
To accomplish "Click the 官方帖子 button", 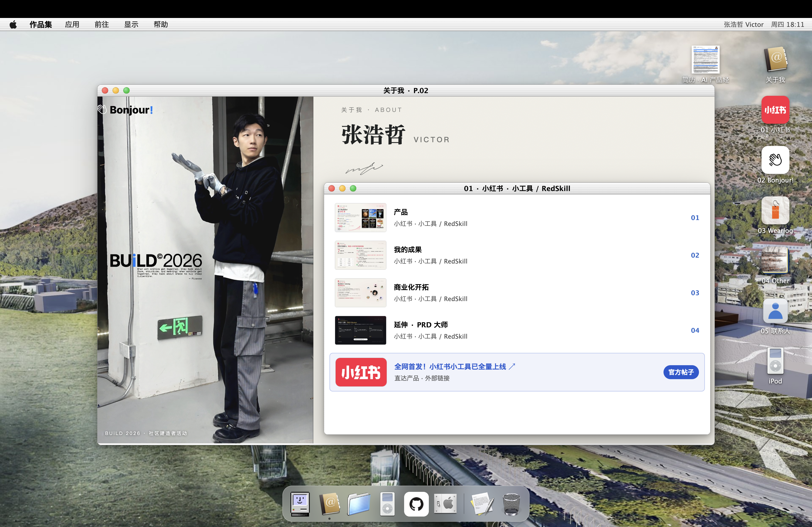I will coord(681,372).
